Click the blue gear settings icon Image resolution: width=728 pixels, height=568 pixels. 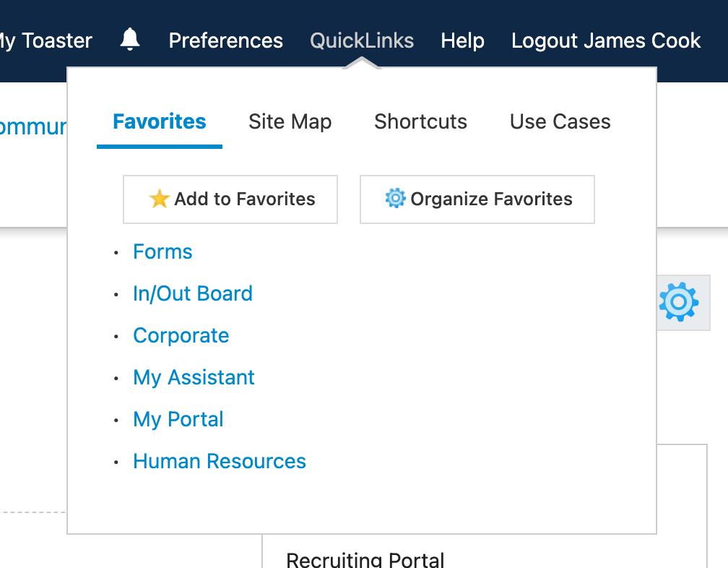(x=679, y=302)
